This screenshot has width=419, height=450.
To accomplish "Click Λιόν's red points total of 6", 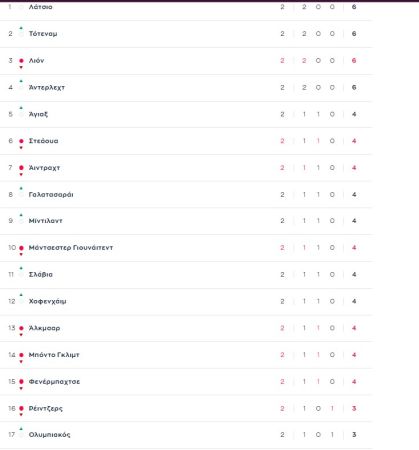I will [354, 61].
